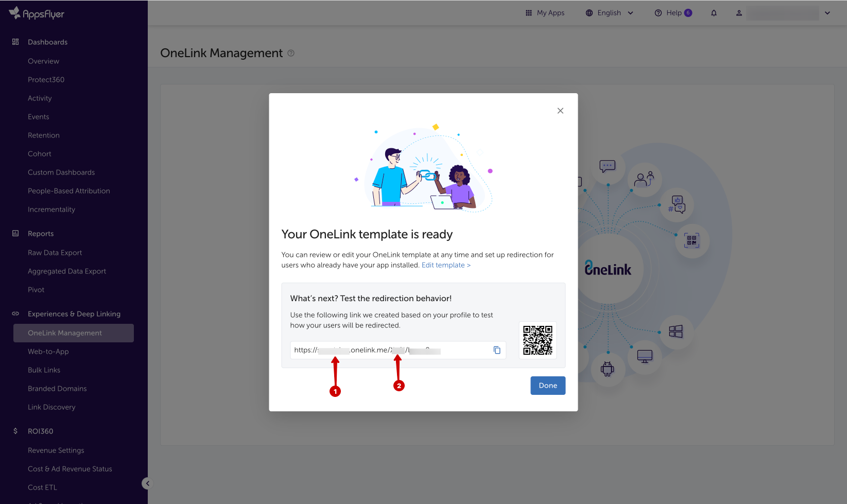Open Custom Dashboards
Screen dimensions: 847x504
click(61, 172)
